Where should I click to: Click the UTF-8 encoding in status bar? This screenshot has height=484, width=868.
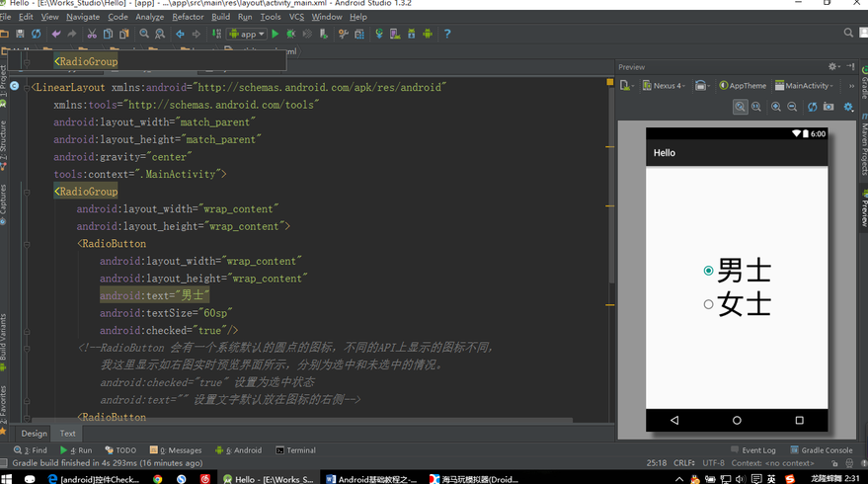point(714,463)
